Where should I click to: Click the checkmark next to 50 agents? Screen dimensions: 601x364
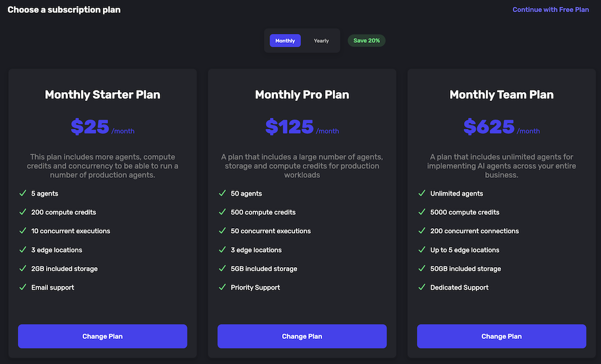tap(223, 193)
